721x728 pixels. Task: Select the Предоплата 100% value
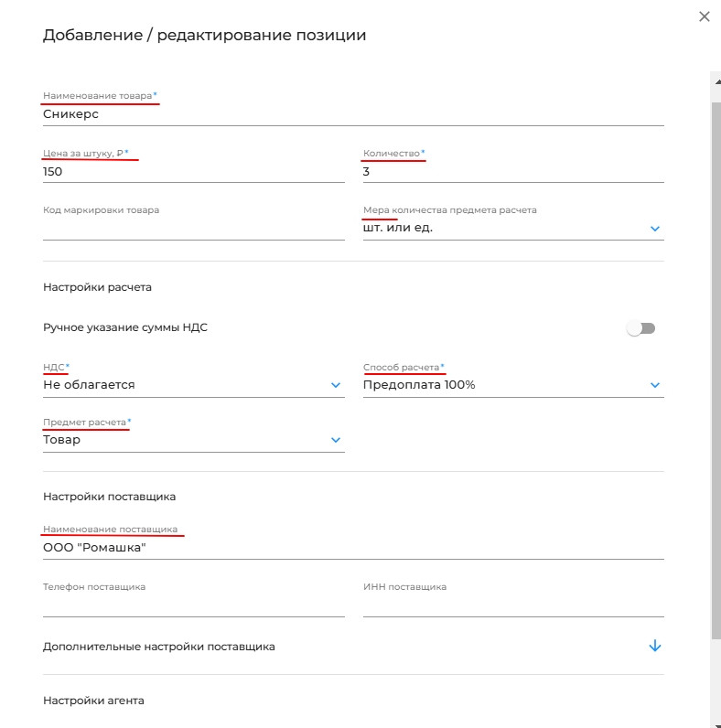click(419, 385)
